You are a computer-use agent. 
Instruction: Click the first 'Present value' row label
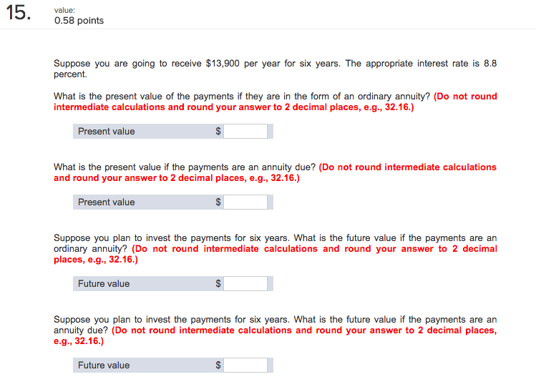pos(107,131)
